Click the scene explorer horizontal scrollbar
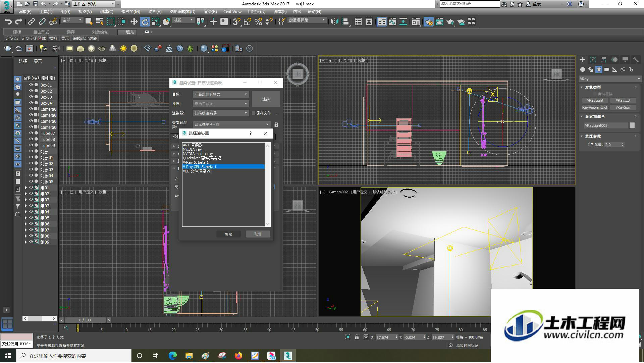Image resolution: width=644 pixels, height=363 pixels. 39,318
